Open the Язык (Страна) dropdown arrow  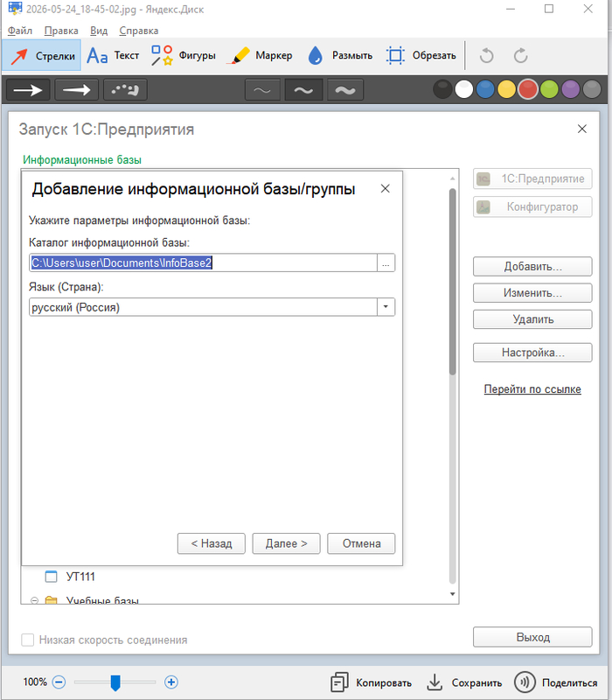click(x=386, y=307)
